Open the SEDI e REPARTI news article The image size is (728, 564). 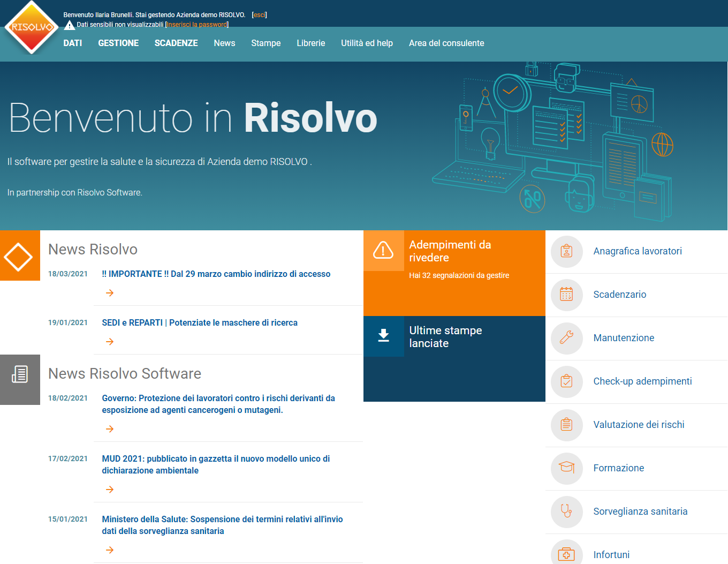tap(200, 322)
